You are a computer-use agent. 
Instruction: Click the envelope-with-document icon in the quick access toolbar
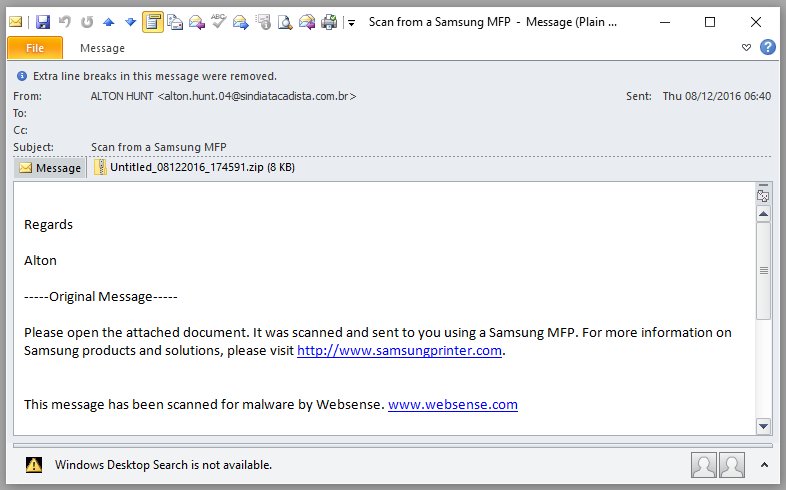174,22
